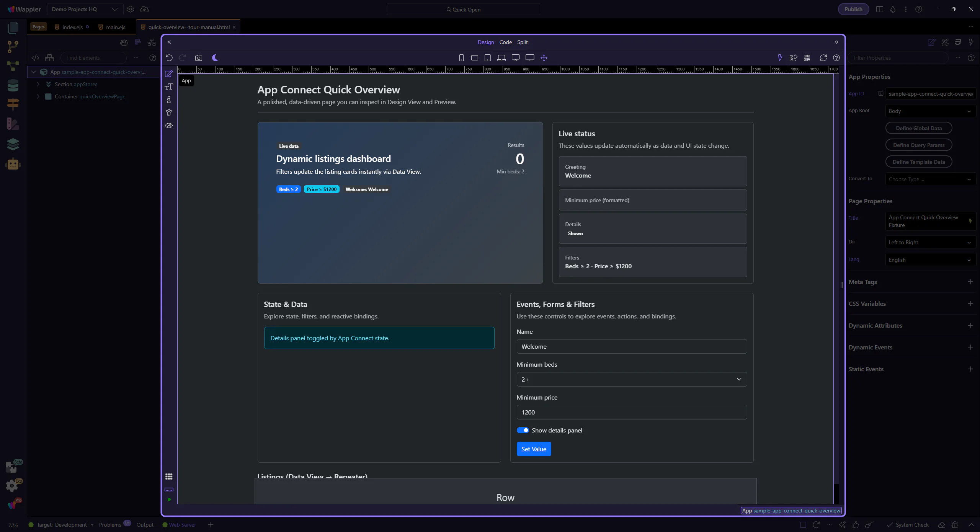Click the Name input field with Welcome
980x532 pixels.
click(x=631, y=346)
